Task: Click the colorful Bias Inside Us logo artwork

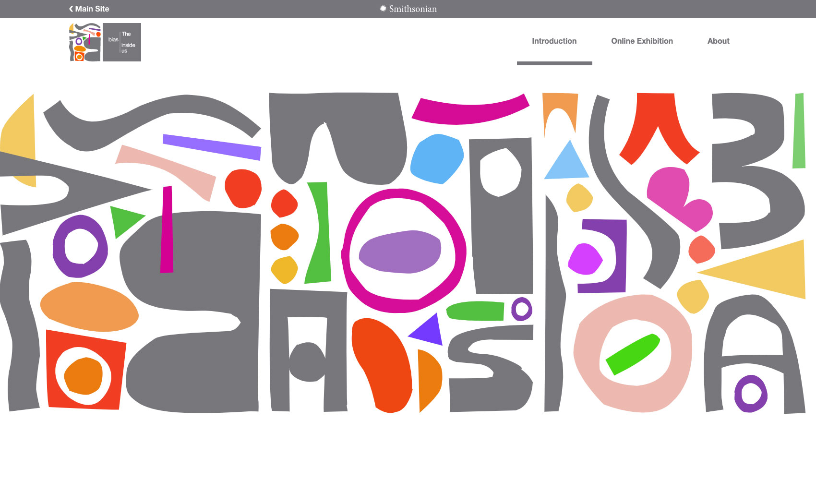Action: [x=85, y=42]
